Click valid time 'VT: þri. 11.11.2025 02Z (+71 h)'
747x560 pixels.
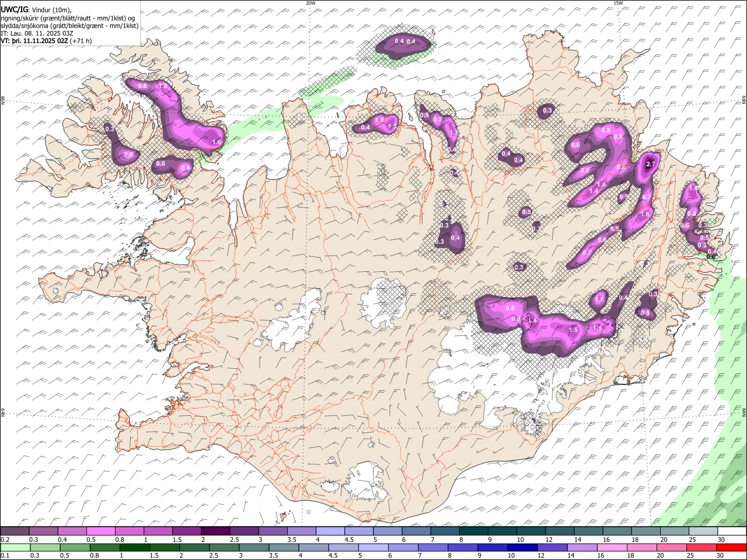(x=47, y=41)
